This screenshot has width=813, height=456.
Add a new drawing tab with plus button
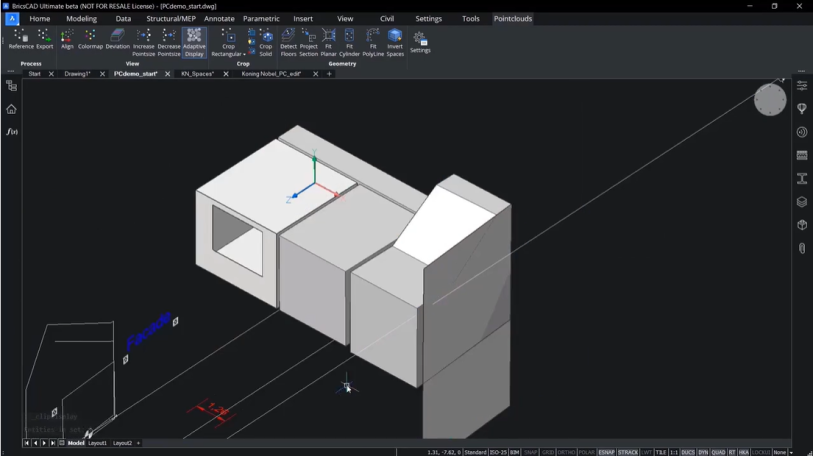coord(329,73)
